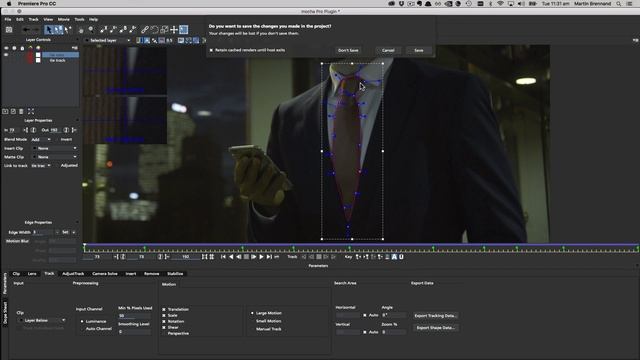Click the undo left arrow icon

click(26, 29)
